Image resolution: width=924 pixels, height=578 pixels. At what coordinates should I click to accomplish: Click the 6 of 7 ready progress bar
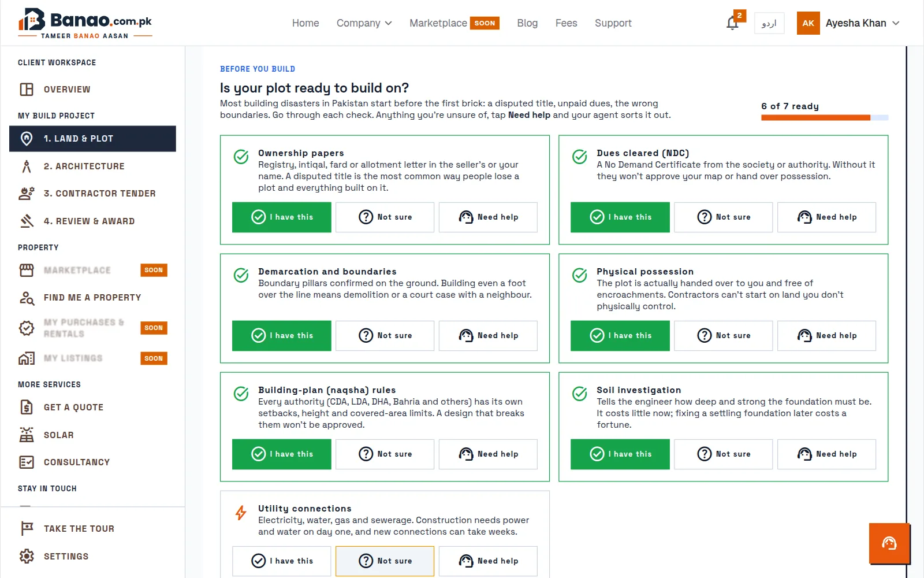tap(825, 117)
